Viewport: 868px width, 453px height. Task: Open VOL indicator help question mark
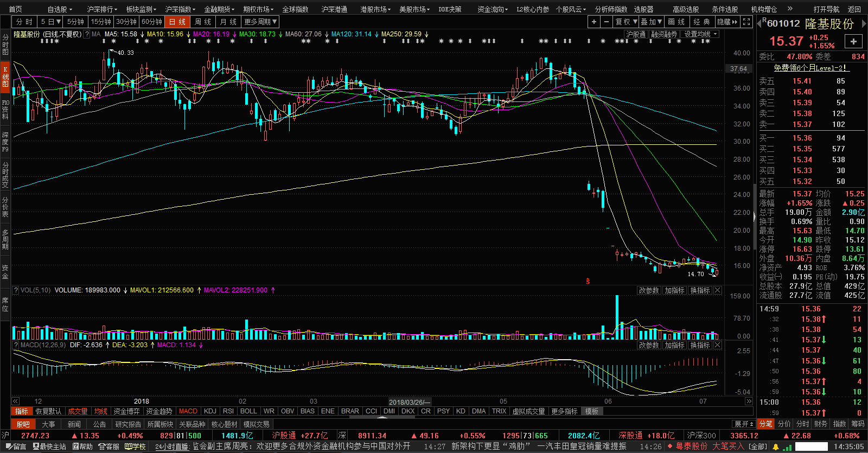click(16, 290)
